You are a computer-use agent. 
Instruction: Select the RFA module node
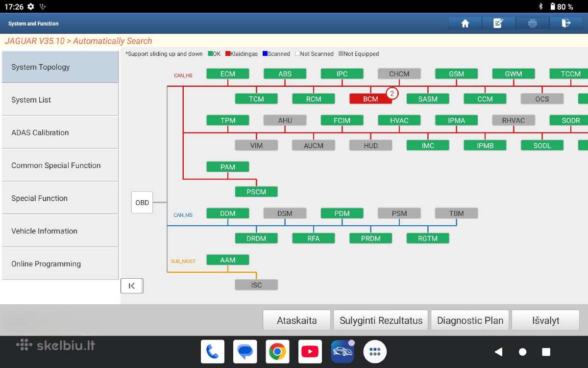coord(314,238)
